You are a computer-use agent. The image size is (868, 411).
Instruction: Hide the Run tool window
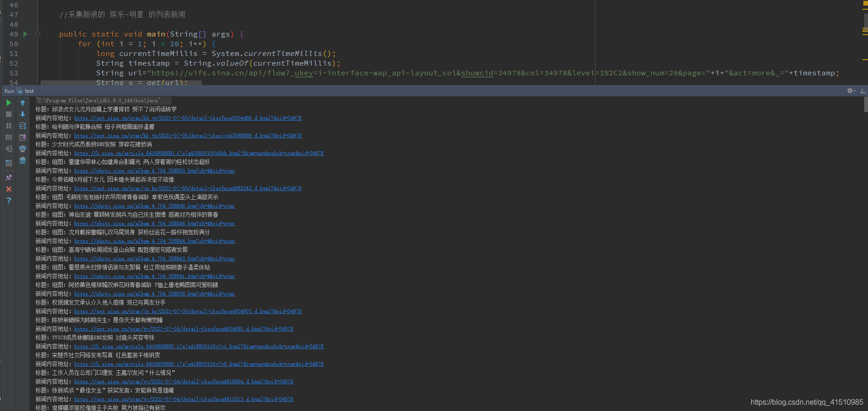[x=863, y=91]
